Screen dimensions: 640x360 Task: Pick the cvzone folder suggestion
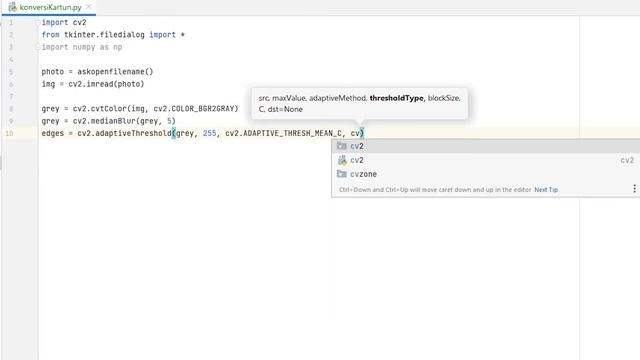486,174
